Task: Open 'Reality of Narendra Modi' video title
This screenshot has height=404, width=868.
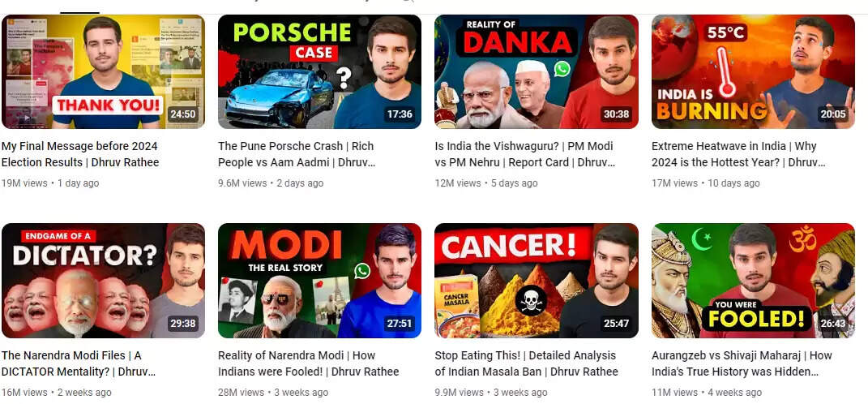Action: [308, 363]
